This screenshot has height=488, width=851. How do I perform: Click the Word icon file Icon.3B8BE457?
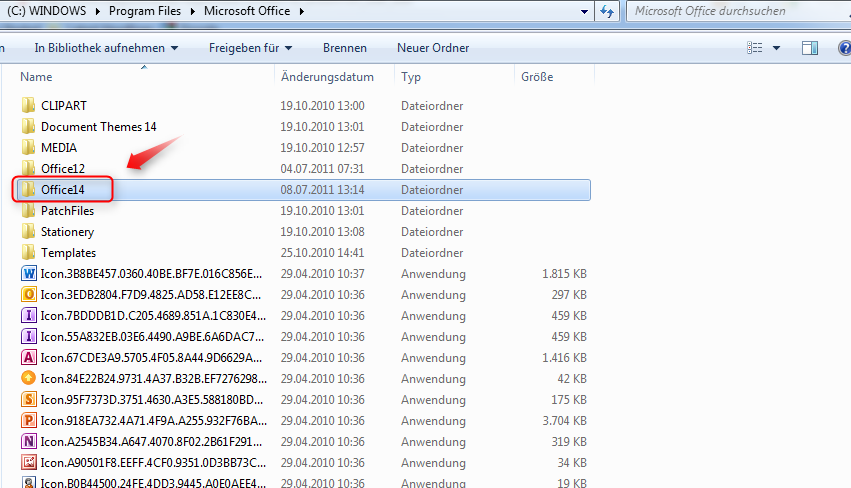click(150, 273)
